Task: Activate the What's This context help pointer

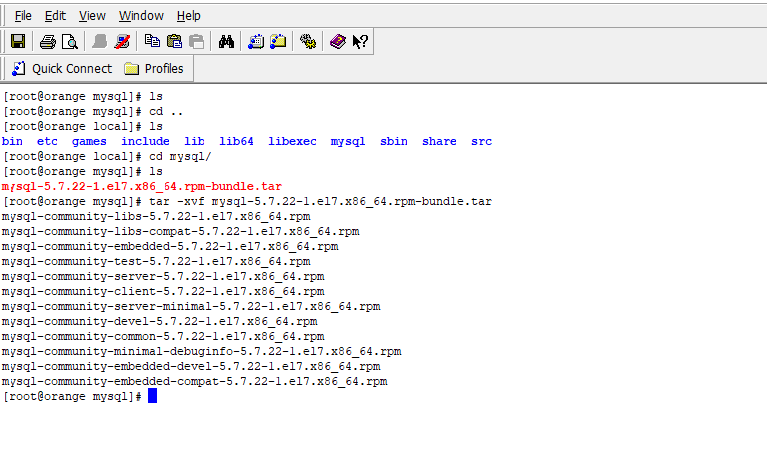Action: pos(360,42)
